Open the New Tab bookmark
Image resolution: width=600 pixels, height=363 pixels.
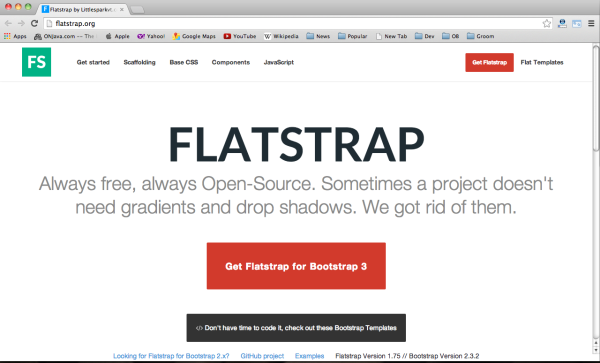point(391,36)
